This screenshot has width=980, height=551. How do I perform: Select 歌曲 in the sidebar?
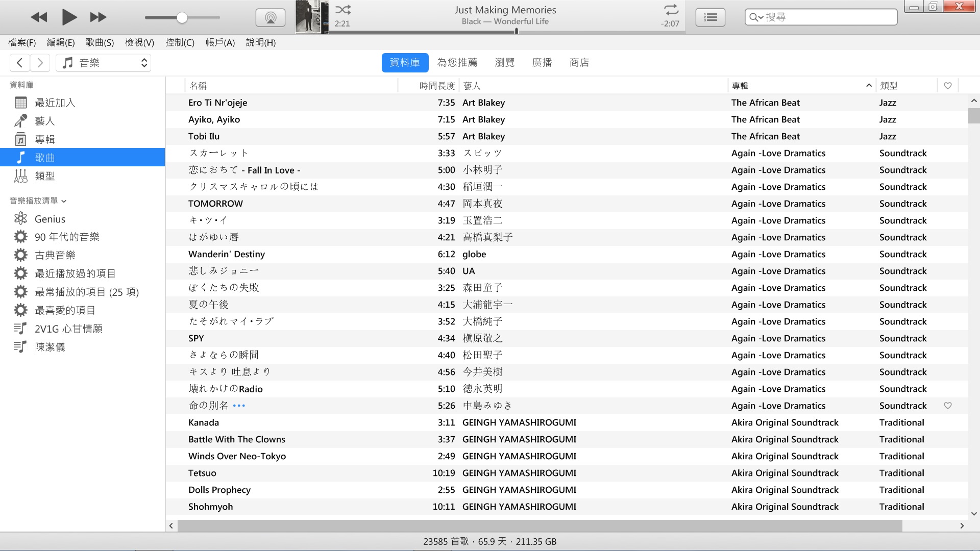click(x=83, y=157)
